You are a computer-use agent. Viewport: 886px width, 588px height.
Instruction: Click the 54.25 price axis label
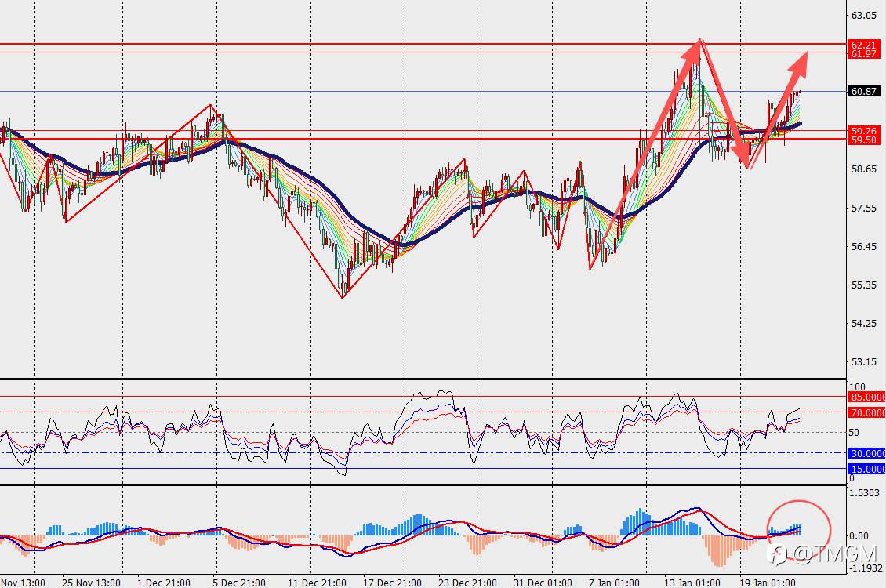pos(864,323)
